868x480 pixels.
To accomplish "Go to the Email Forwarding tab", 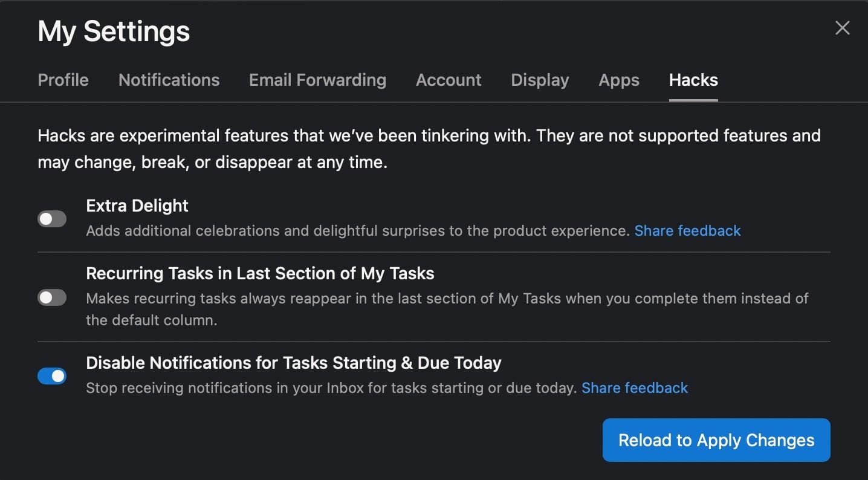I will (317, 80).
